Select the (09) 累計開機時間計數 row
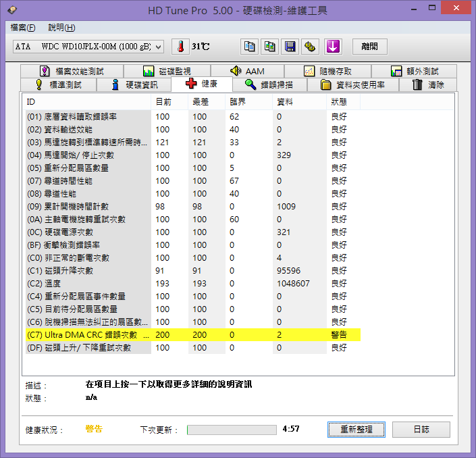Screen dimensions: 476x458 (x=193, y=207)
